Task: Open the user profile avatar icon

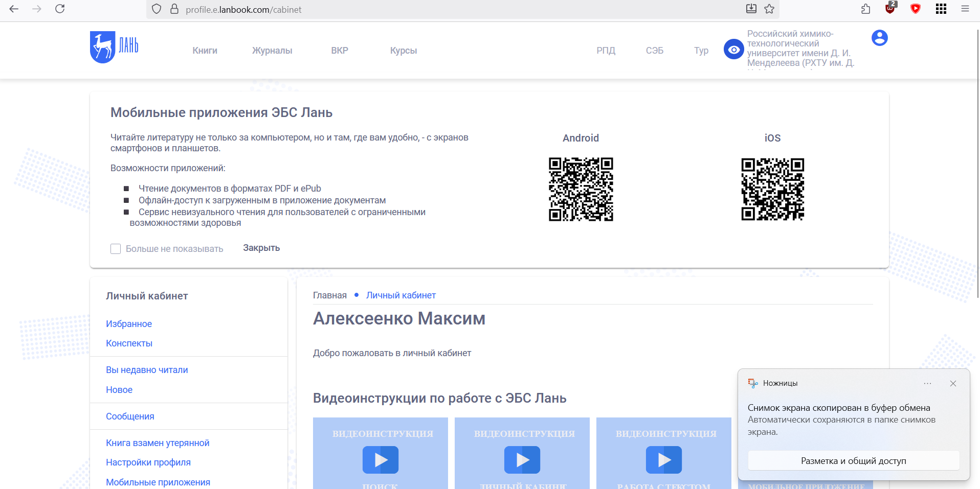Action: coord(879,38)
